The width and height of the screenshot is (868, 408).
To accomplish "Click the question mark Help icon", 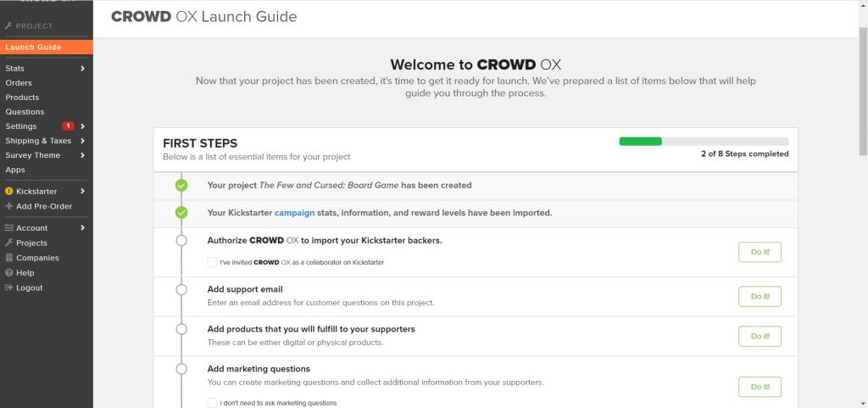I will [8, 273].
